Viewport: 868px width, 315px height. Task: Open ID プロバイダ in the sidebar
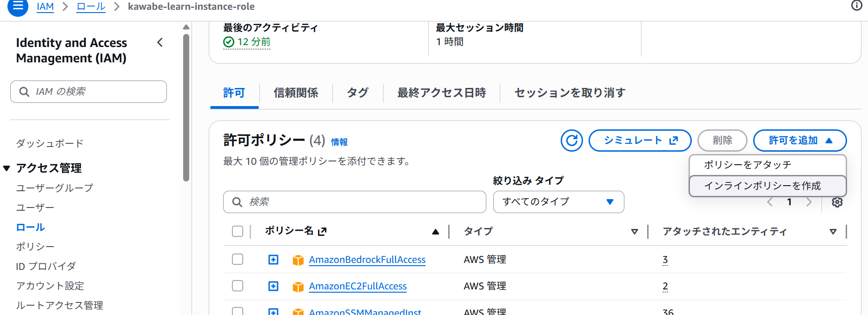point(46,266)
